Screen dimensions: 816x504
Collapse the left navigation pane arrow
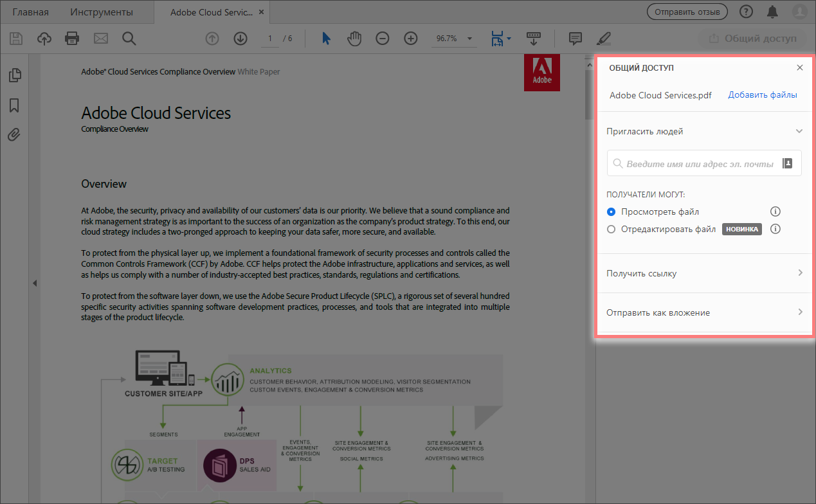point(35,283)
